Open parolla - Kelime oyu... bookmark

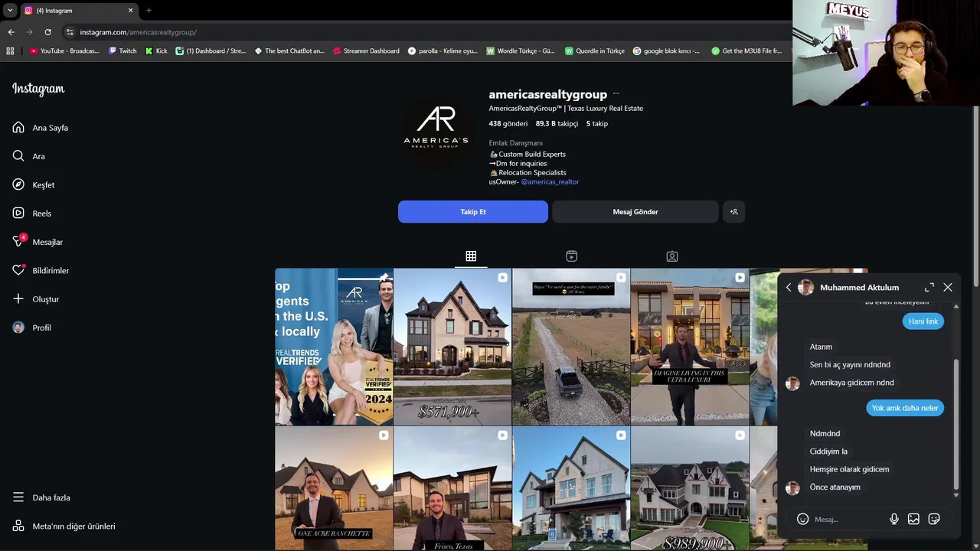click(x=443, y=51)
